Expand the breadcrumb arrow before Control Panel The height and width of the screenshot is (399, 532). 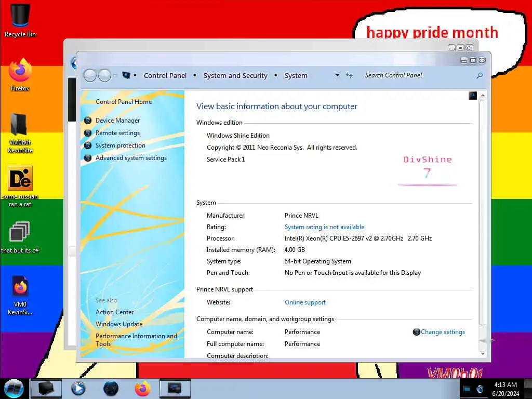coord(135,75)
